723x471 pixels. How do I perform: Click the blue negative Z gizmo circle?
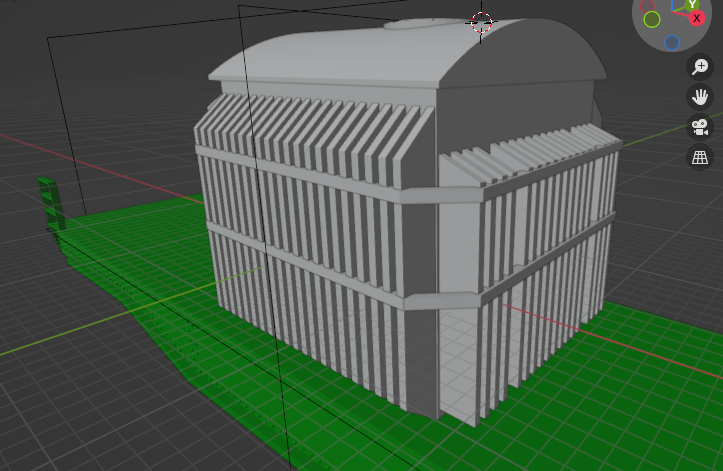click(x=672, y=42)
